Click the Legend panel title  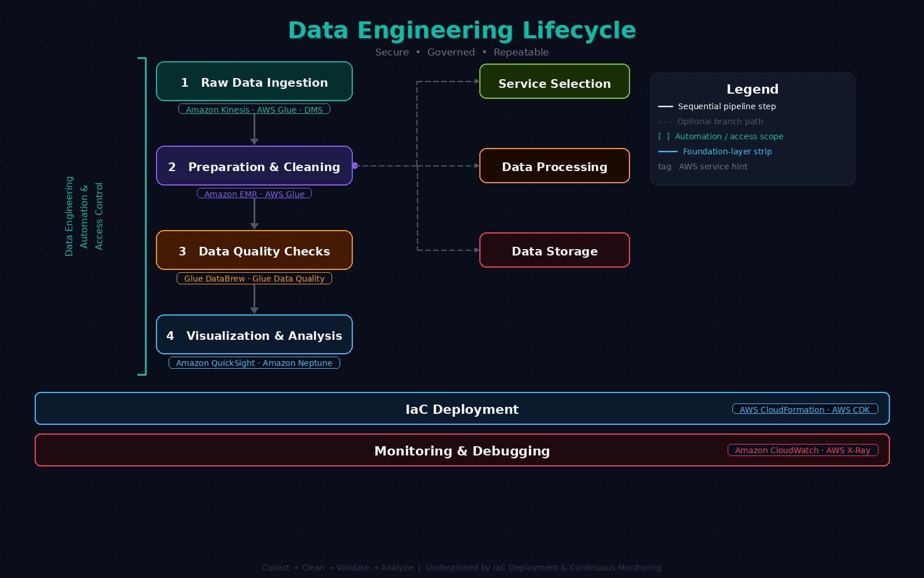752,89
